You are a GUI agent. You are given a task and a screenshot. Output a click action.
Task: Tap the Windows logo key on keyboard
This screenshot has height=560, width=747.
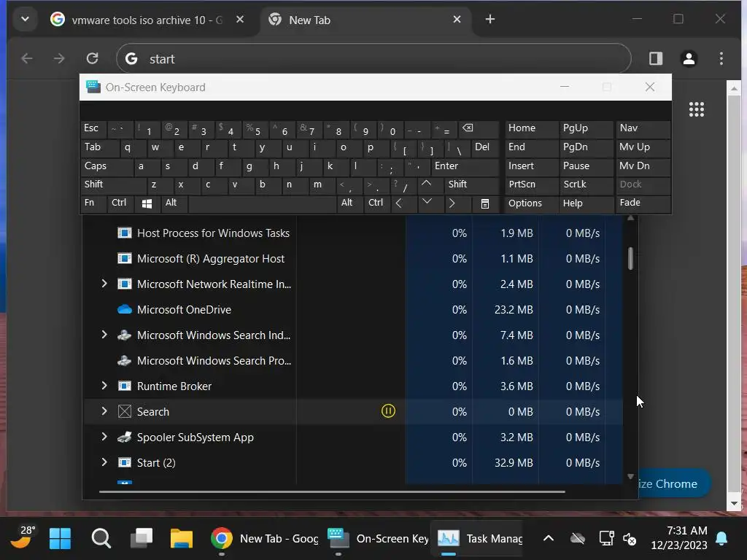(147, 203)
